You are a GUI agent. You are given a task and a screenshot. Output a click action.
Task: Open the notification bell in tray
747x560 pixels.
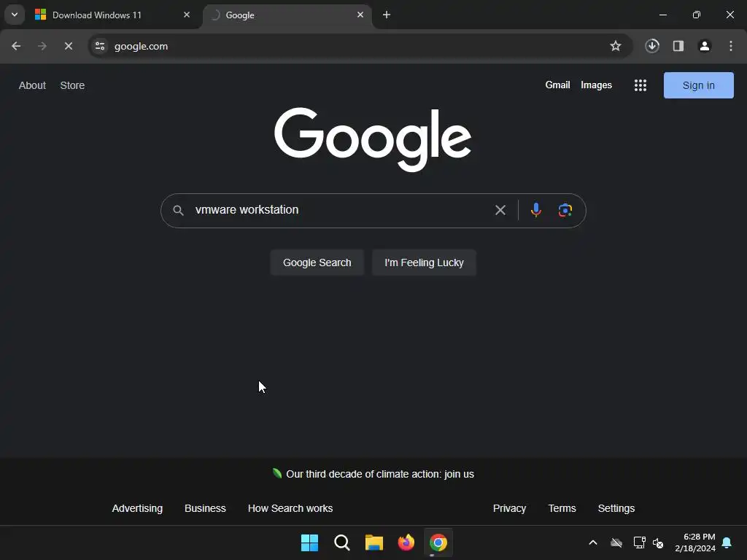(727, 542)
